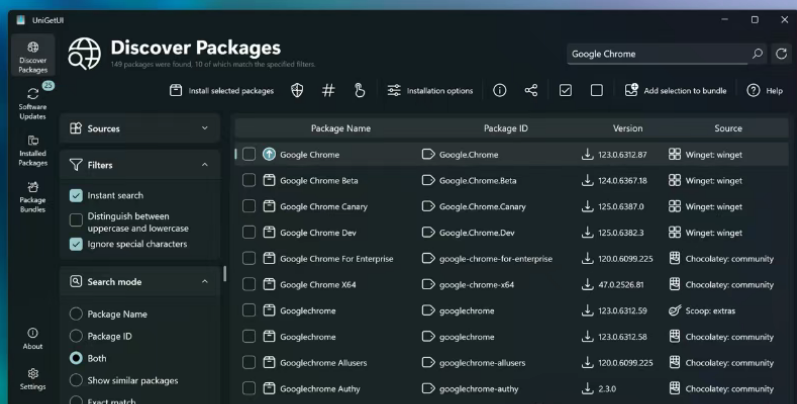Click the download icon for version 2.3.0
This screenshot has height=404, width=797.
click(588, 388)
